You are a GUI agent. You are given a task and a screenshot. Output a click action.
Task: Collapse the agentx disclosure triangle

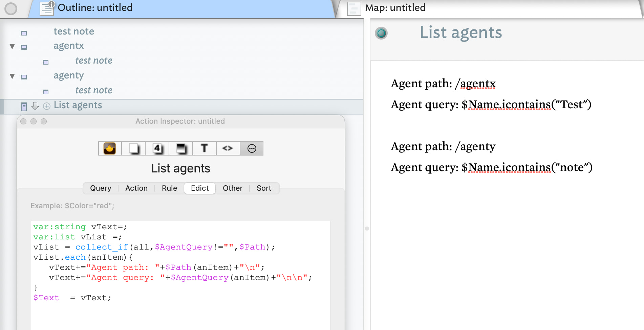pyautogui.click(x=12, y=47)
